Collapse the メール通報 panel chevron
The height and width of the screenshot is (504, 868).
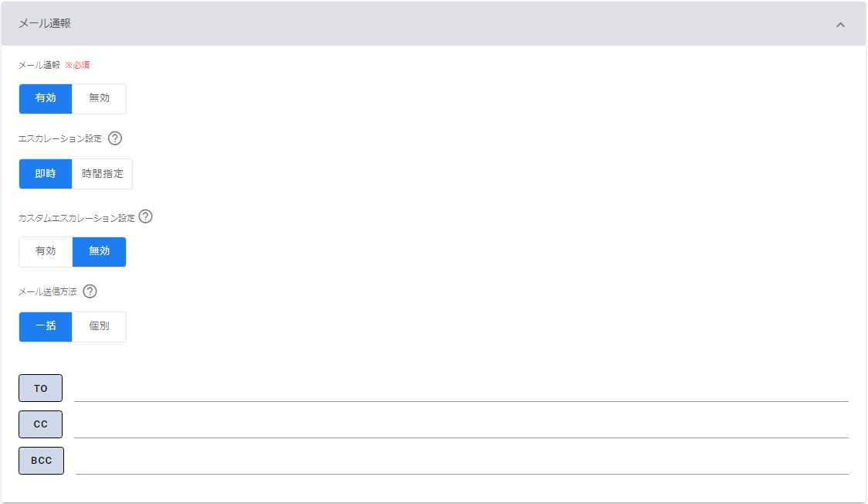pos(840,25)
